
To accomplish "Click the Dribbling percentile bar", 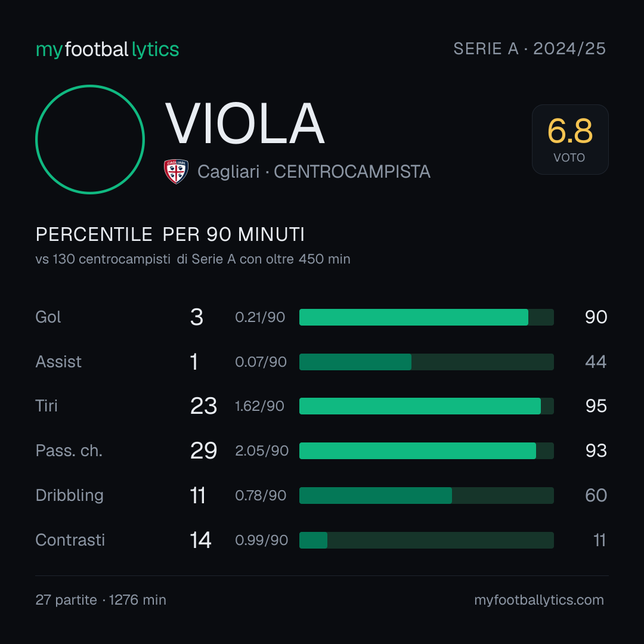I will click(426, 496).
